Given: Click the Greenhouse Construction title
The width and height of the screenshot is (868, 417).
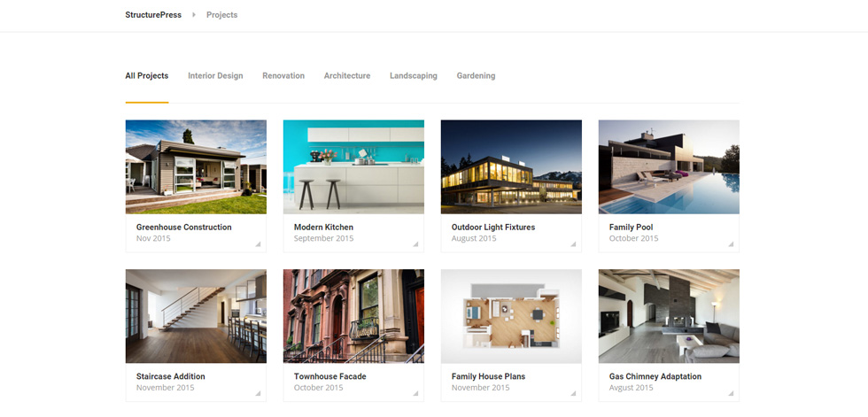Looking at the screenshot, I should [x=184, y=228].
